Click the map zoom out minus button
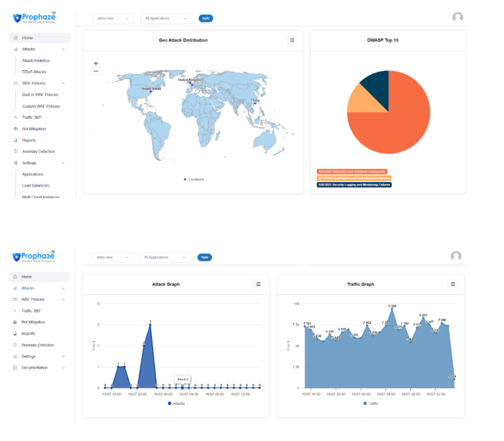This screenshot has width=504, height=441. (96, 71)
